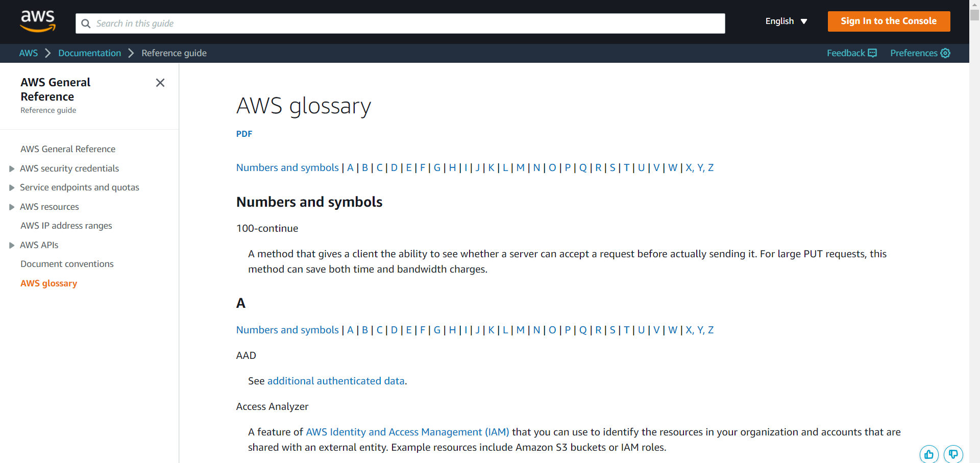Click the scrollbar up arrow
The image size is (980, 463).
click(x=974, y=4)
